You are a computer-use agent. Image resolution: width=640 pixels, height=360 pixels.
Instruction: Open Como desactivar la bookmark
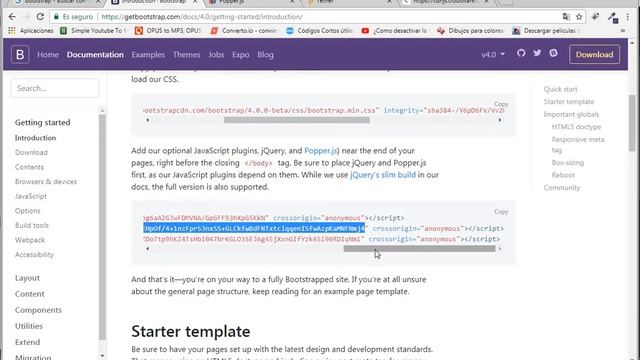tap(395, 31)
